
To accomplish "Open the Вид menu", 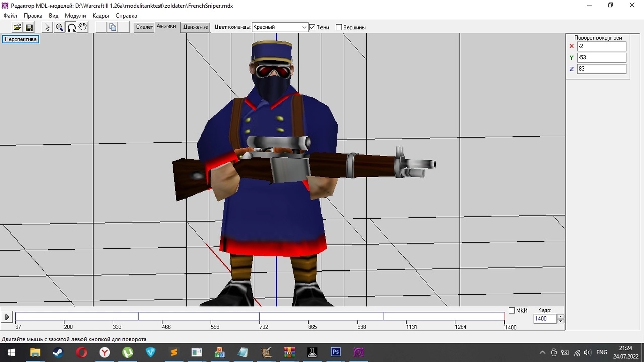I will click(54, 16).
